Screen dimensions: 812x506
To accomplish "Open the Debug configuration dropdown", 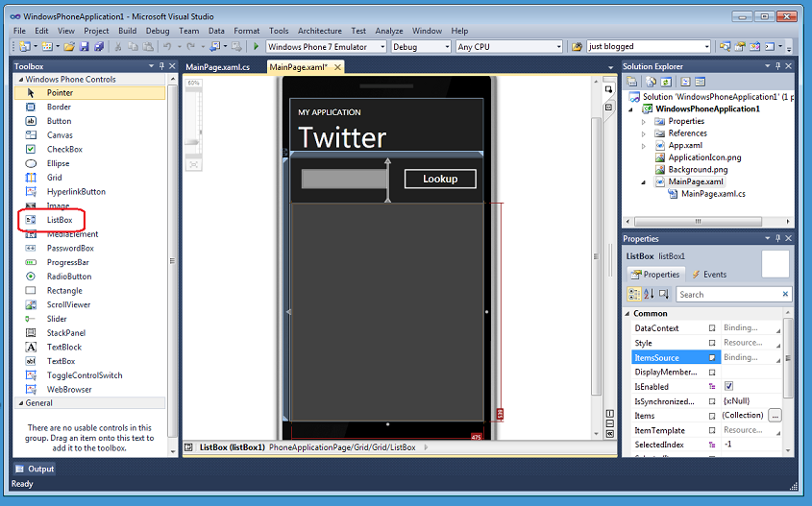I will pos(448,46).
